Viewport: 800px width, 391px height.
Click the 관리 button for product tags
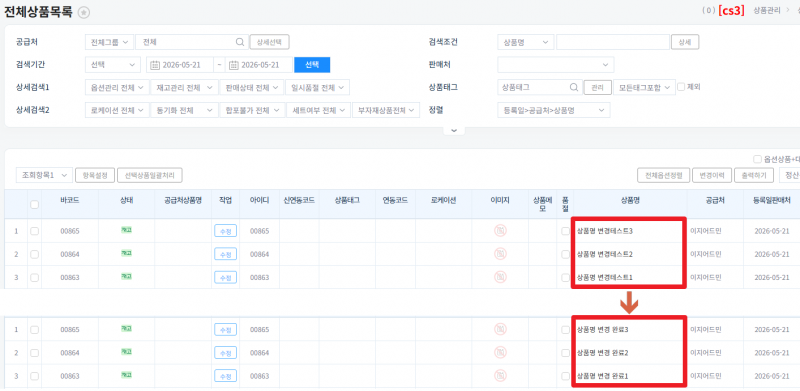click(x=597, y=87)
